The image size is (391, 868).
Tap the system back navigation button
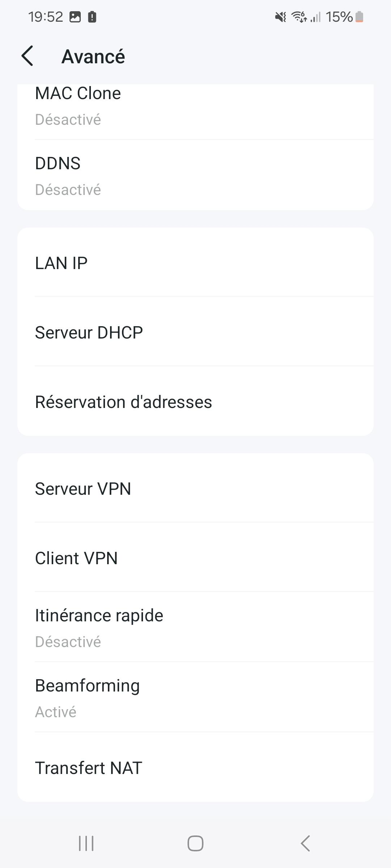(x=305, y=843)
